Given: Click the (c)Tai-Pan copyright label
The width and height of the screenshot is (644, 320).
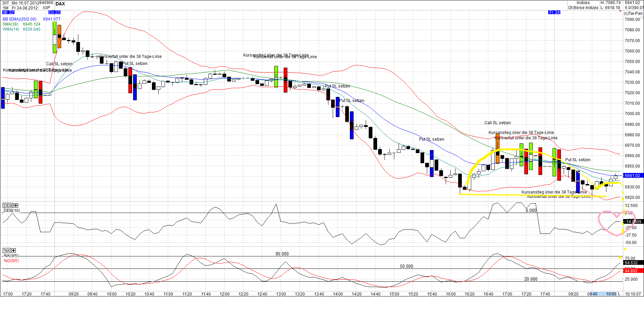Looking at the screenshot, I should coord(633,13).
